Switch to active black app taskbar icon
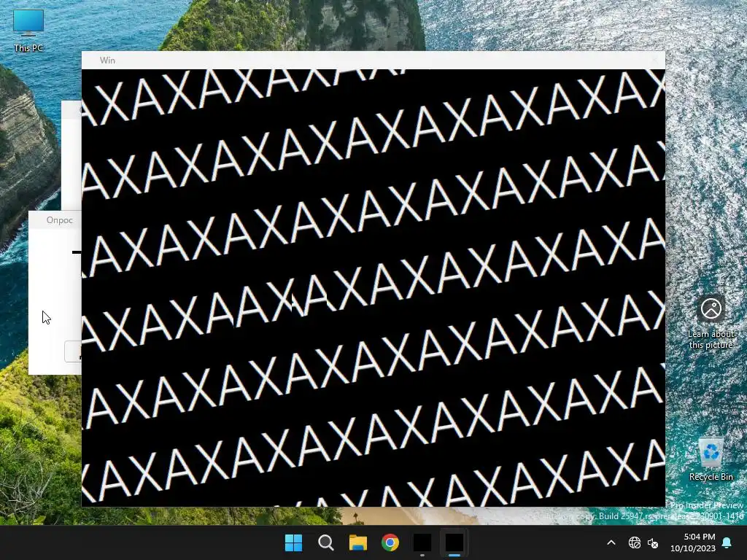747x560 pixels. (x=454, y=542)
